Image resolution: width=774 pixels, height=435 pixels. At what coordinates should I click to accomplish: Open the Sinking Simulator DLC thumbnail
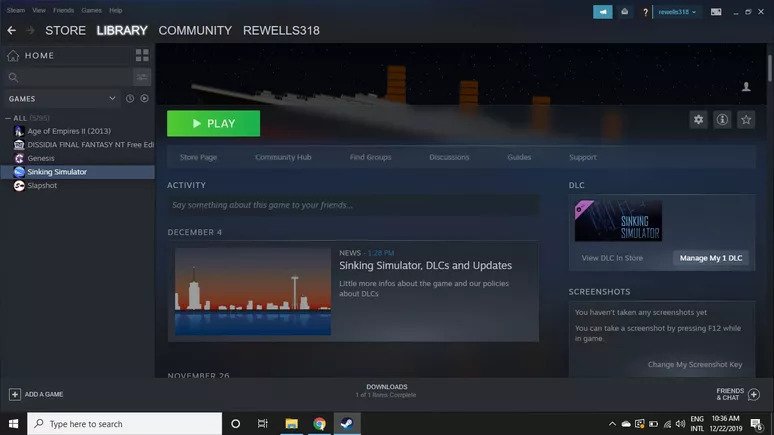(618, 221)
